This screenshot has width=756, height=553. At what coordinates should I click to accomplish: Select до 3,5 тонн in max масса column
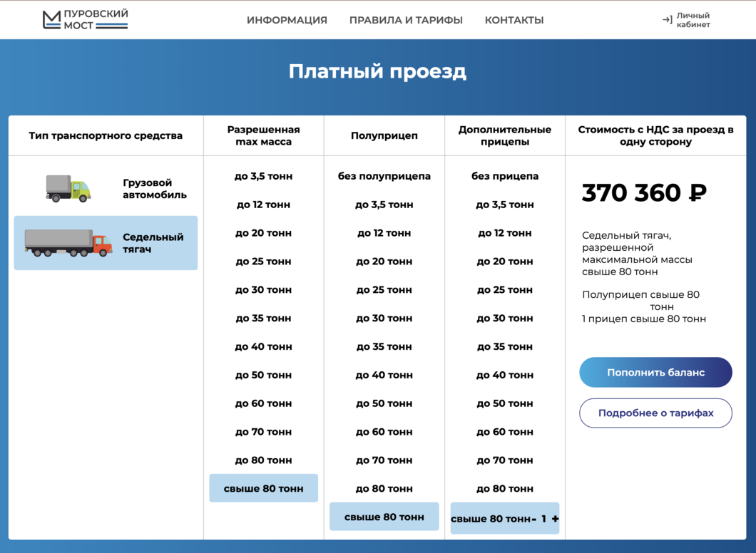tap(263, 176)
